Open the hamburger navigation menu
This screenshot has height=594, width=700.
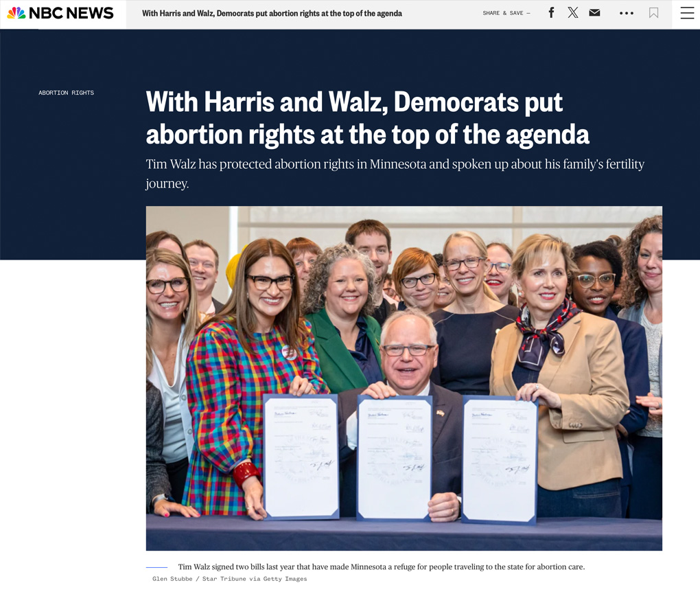(687, 13)
